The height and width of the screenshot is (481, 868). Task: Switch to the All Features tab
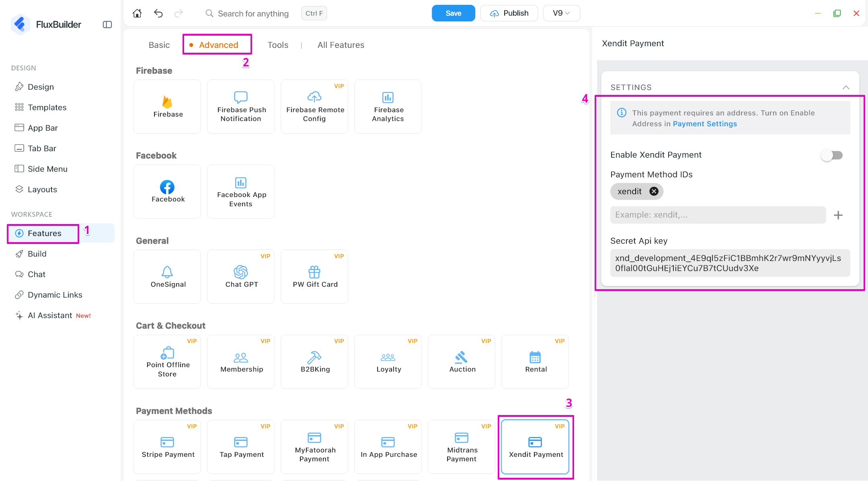pos(341,45)
